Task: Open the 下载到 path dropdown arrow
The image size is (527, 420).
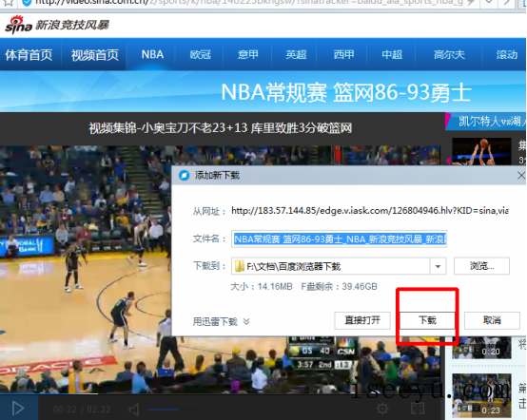Action: pos(438,267)
